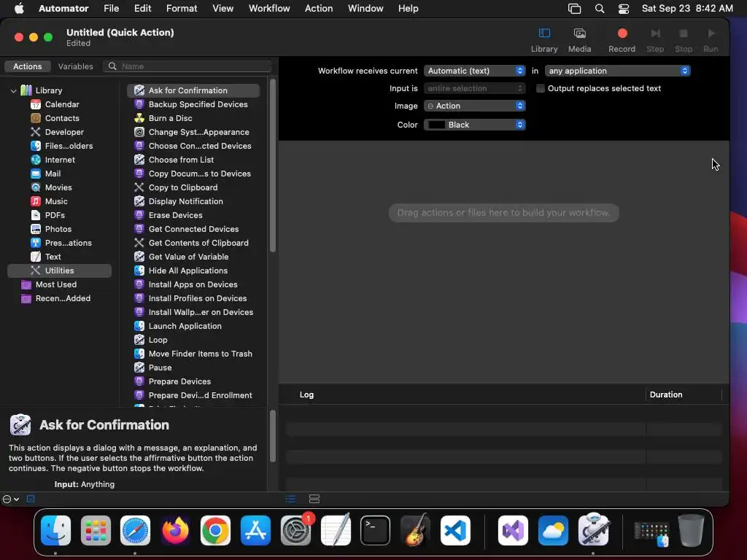Viewport: 747px width, 560px height.
Task: Open the Automatic (text) input type dropdown
Action: [474, 71]
